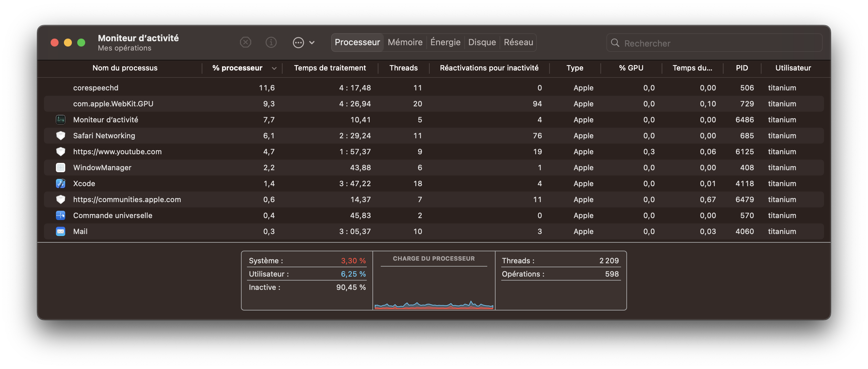Click the Moniteur d'activité row icon

coord(61,120)
